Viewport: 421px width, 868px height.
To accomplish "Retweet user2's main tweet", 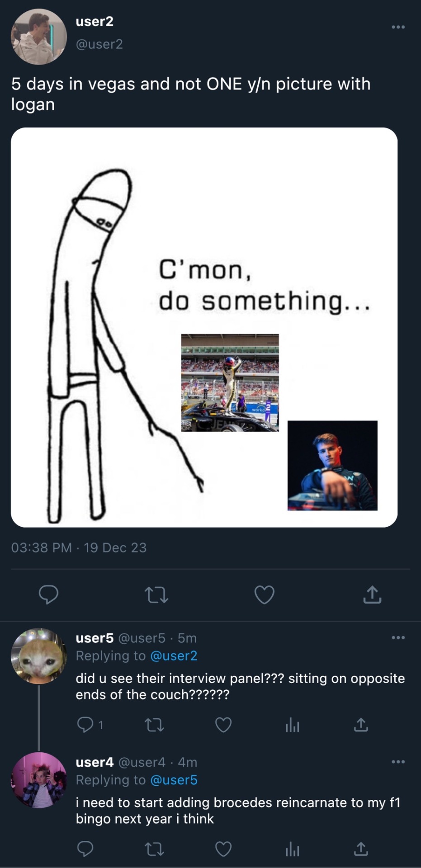I will 156,594.
